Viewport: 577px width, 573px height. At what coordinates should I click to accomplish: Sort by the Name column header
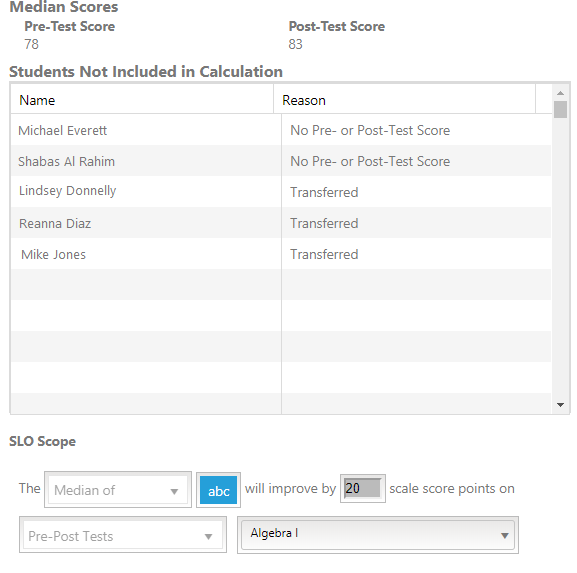point(142,100)
